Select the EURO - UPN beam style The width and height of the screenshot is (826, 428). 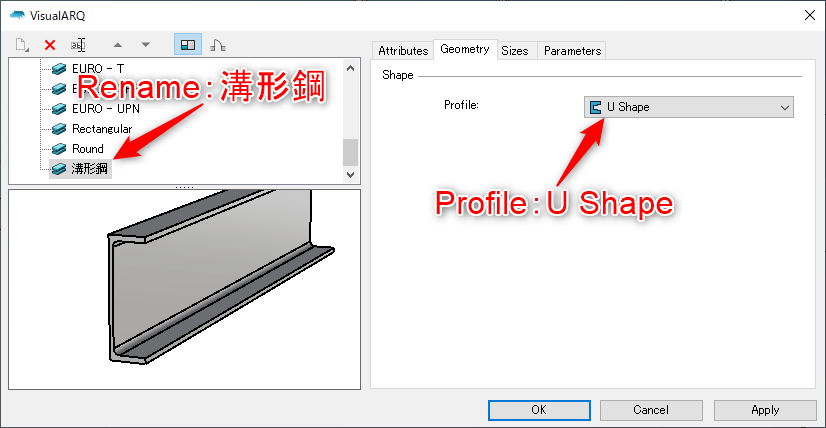coord(106,109)
